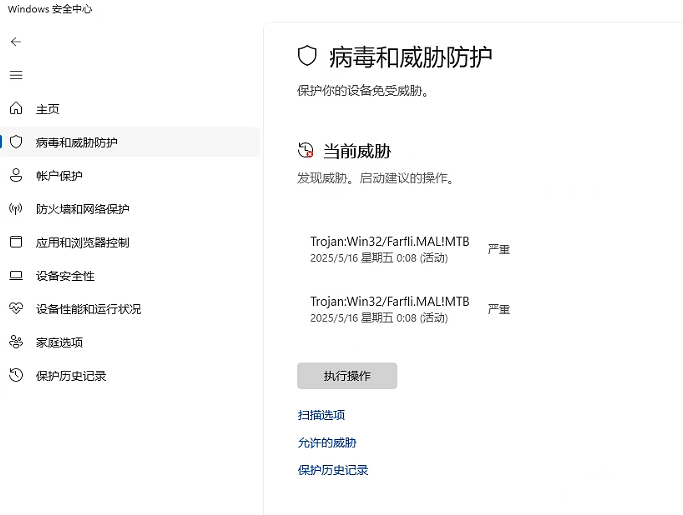Click the back arrow icon
This screenshot has width=683, height=515.
16,42
